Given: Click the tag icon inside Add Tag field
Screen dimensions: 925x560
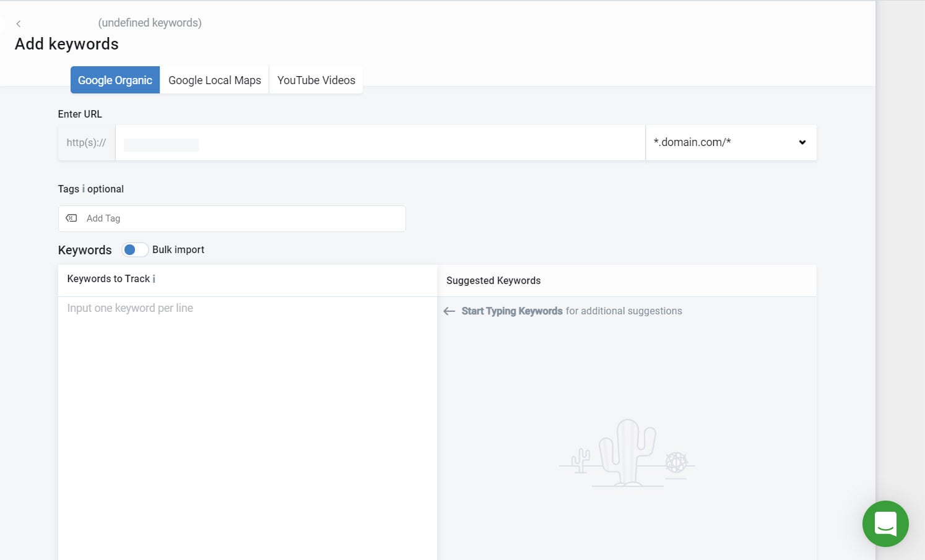Looking at the screenshot, I should (x=71, y=218).
